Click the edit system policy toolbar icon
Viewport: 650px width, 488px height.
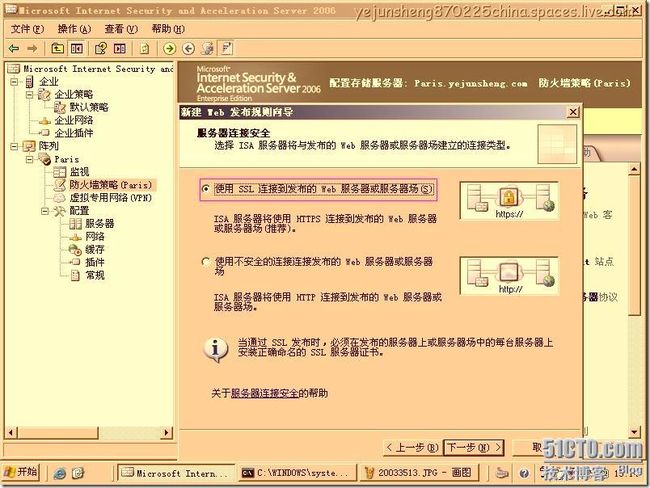click(208, 49)
